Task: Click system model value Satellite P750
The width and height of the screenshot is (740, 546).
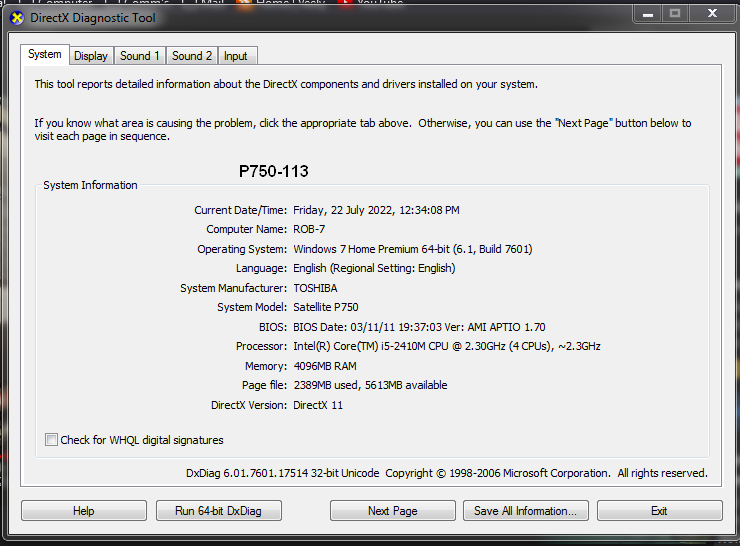Action: point(326,307)
